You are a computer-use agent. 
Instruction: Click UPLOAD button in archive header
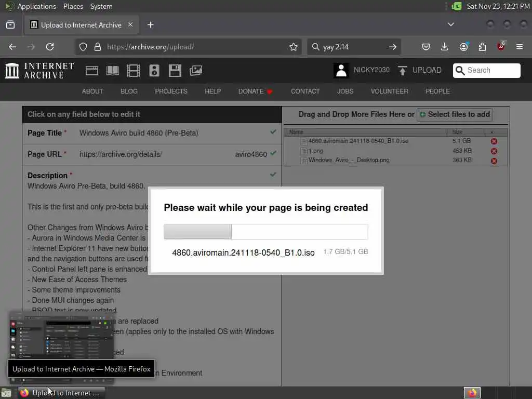coord(420,70)
